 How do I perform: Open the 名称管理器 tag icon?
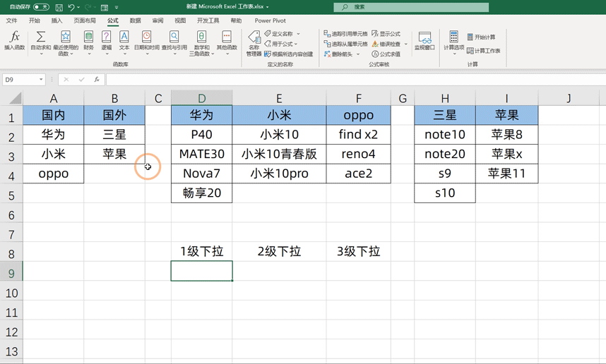(254, 38)
